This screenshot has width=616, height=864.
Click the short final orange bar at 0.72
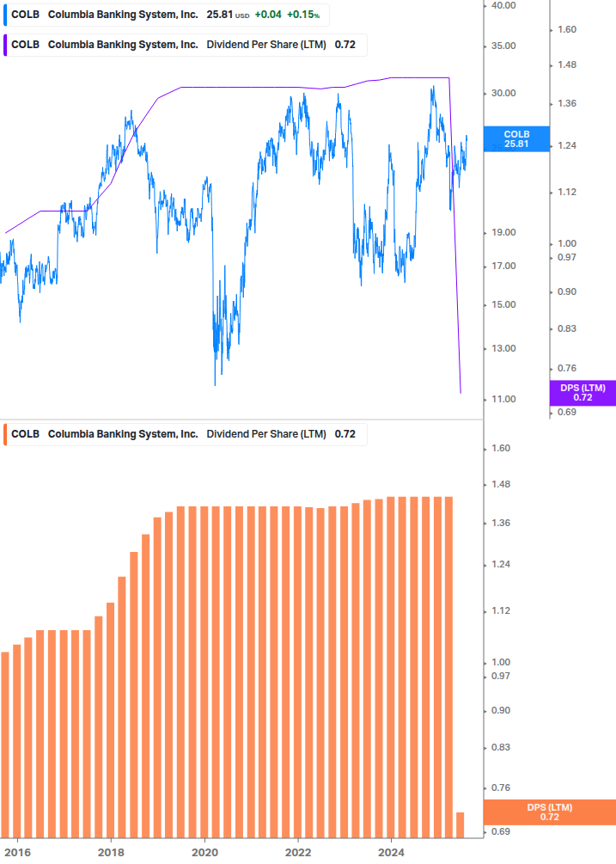(x=460, y=824)
